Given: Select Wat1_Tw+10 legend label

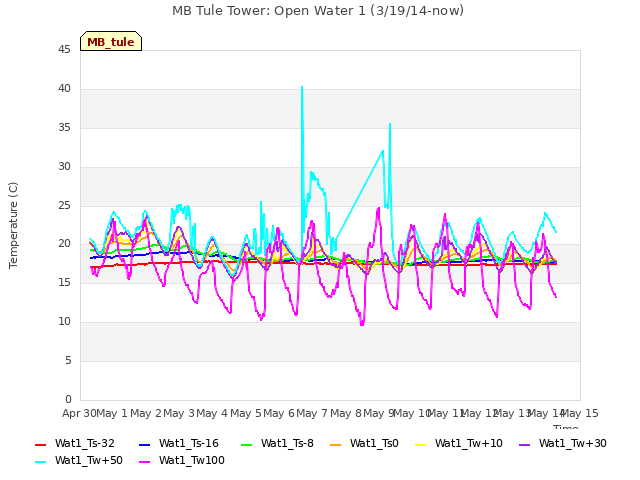Looking at the screenshot, I should click(469, 443).
